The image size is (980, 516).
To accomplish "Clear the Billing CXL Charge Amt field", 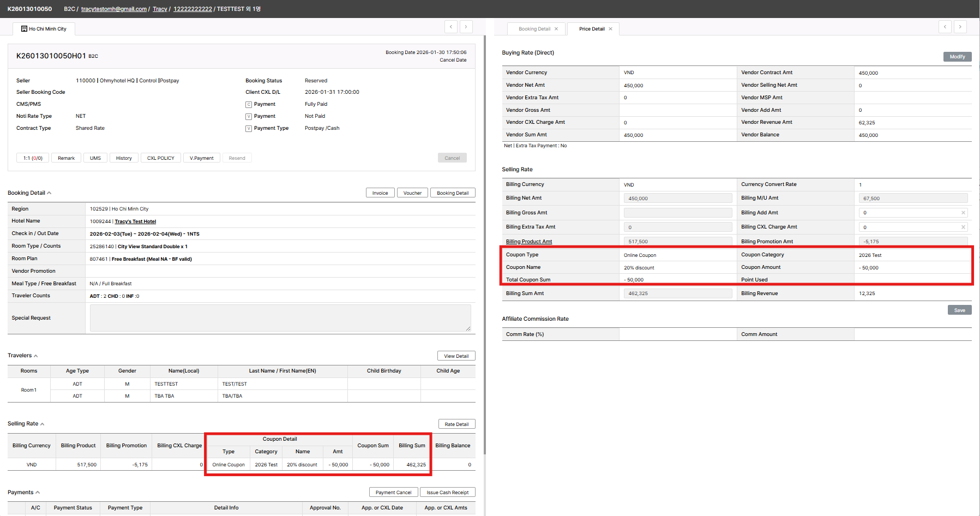I will [963, 227].
